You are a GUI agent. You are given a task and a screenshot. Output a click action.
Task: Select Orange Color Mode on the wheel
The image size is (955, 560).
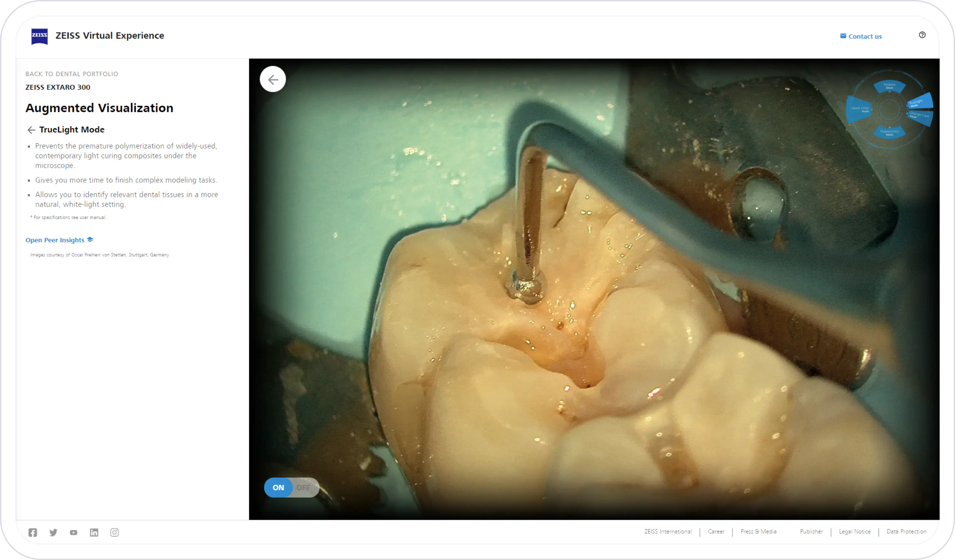[920, 115]
